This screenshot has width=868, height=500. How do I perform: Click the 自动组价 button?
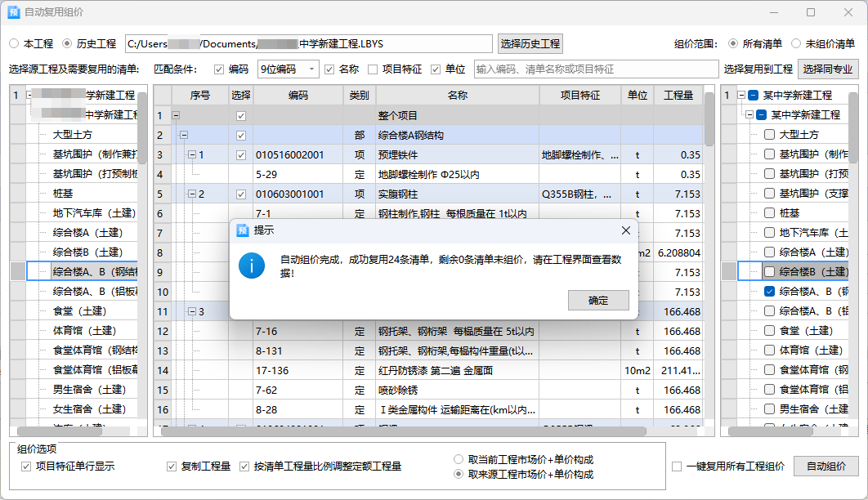click(x=825, y=466)
